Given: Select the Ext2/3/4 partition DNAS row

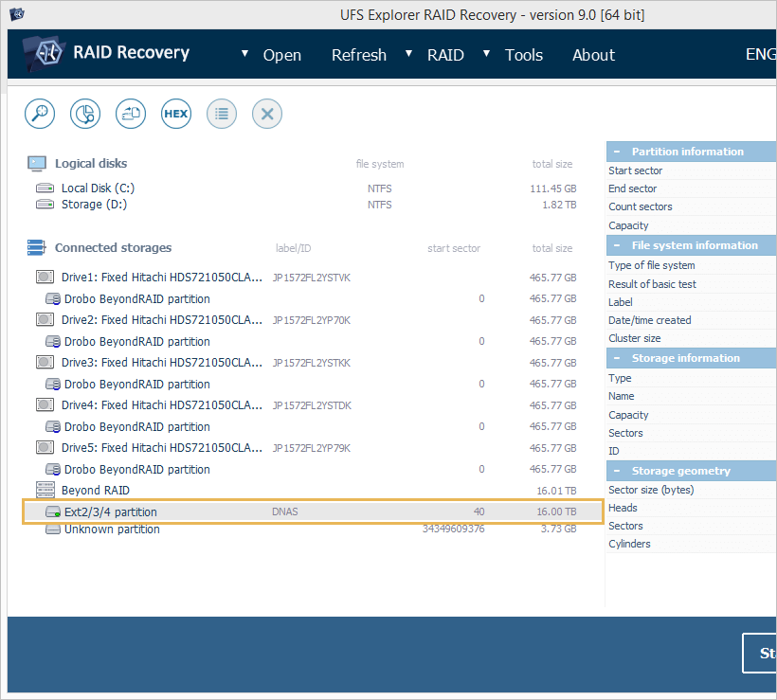Looking at the screenshot, I should pos(110,512).
